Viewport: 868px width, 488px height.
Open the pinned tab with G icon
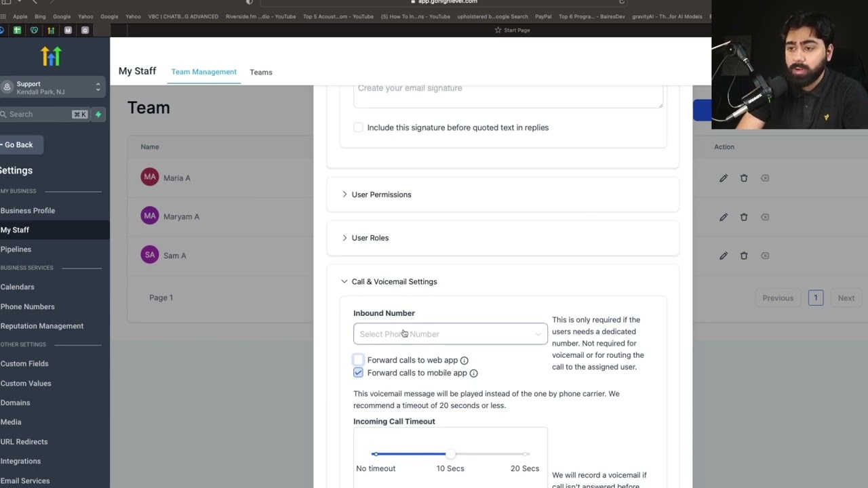[85, 30]
